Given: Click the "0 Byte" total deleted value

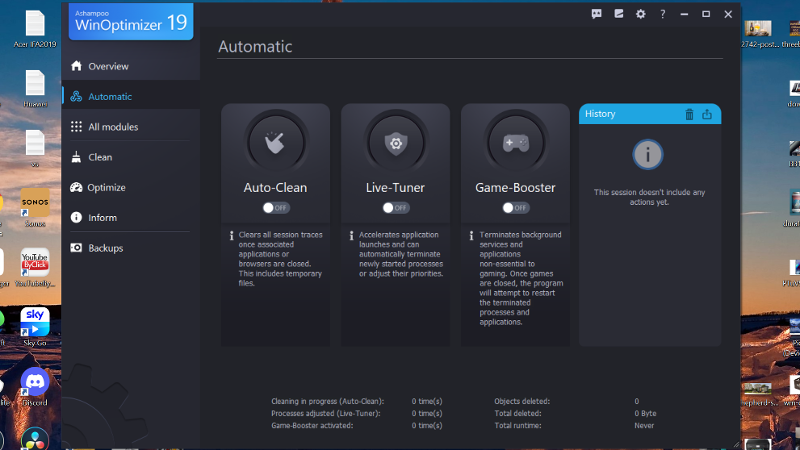Looking at the screenshot, I should pyautogui.click(x=645, y=413).
